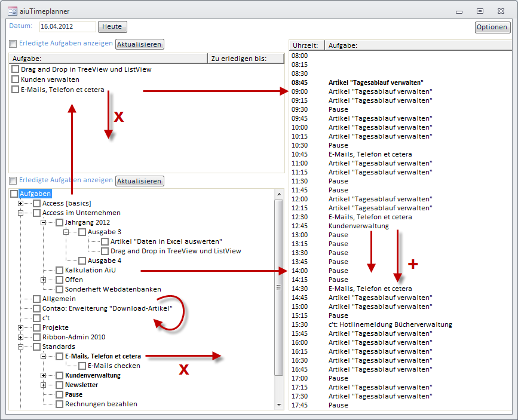Enable lower Erledigte Aufgaben anzeigen checkbox

pyautogui.click(x=13, y=180)
